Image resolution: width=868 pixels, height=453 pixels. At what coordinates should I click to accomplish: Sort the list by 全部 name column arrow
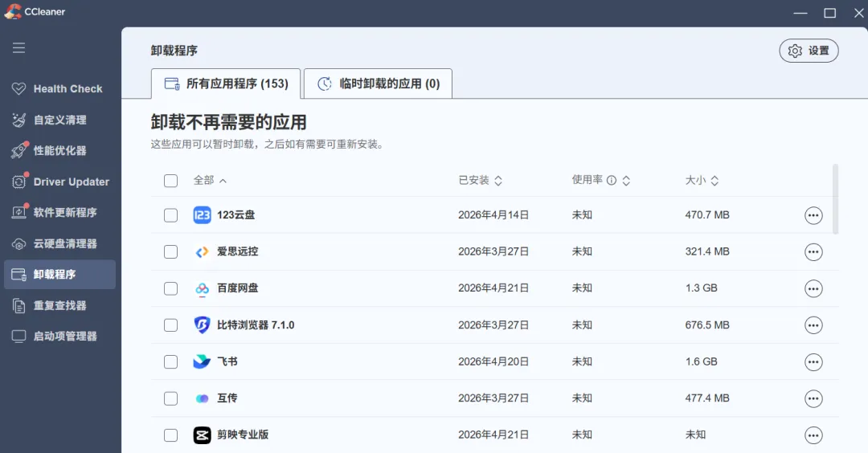pos(223,181)
